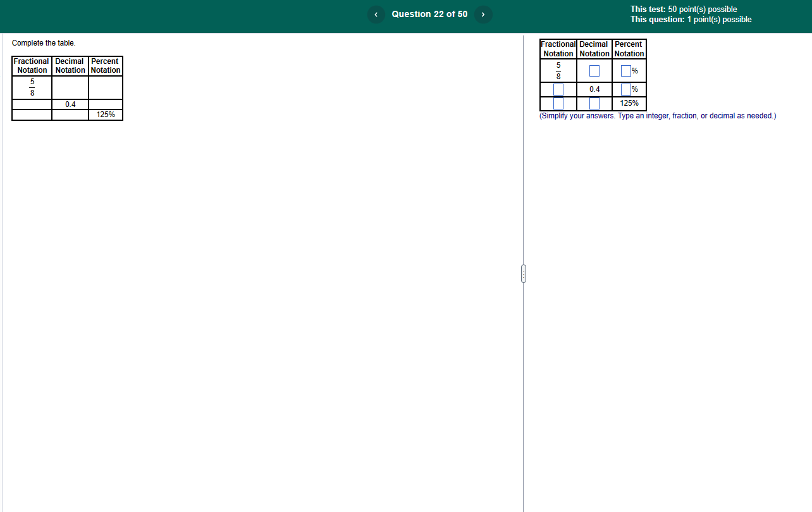
Task: Click the 5/8 fraction cell in answer table
Action: [x=558, y=70]
